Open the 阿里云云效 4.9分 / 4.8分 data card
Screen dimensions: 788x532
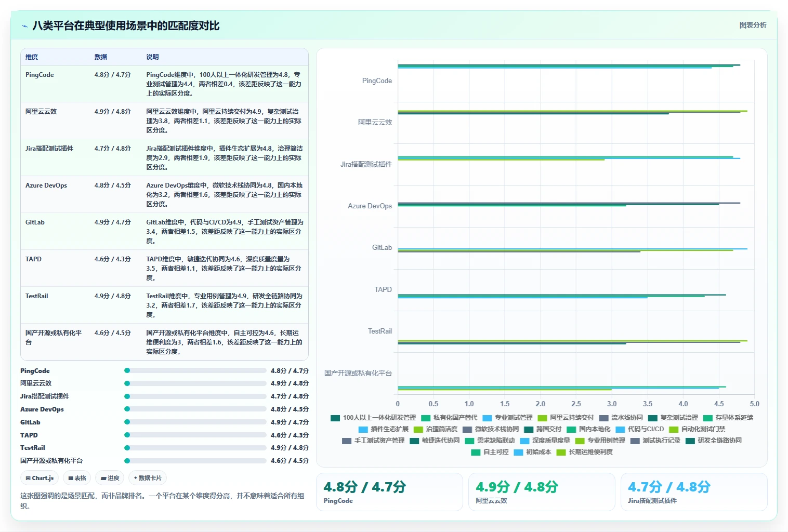pos(542,492)
